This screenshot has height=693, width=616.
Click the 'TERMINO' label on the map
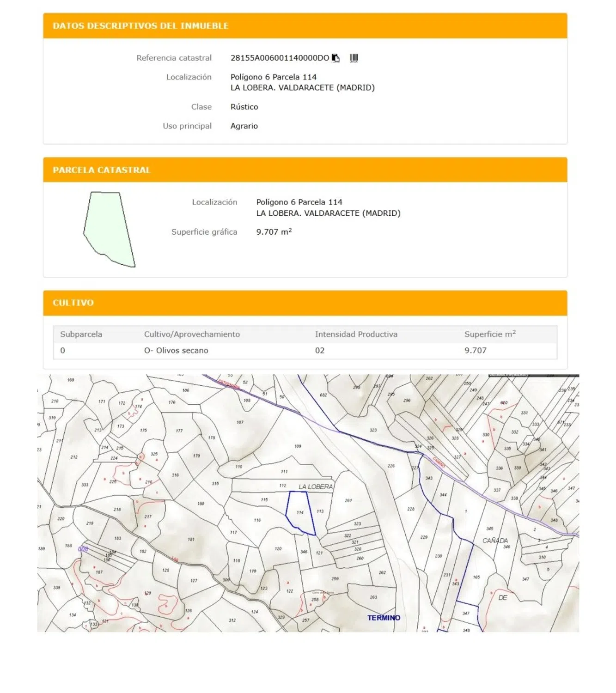pyautogui.click(x=384, y=618)
